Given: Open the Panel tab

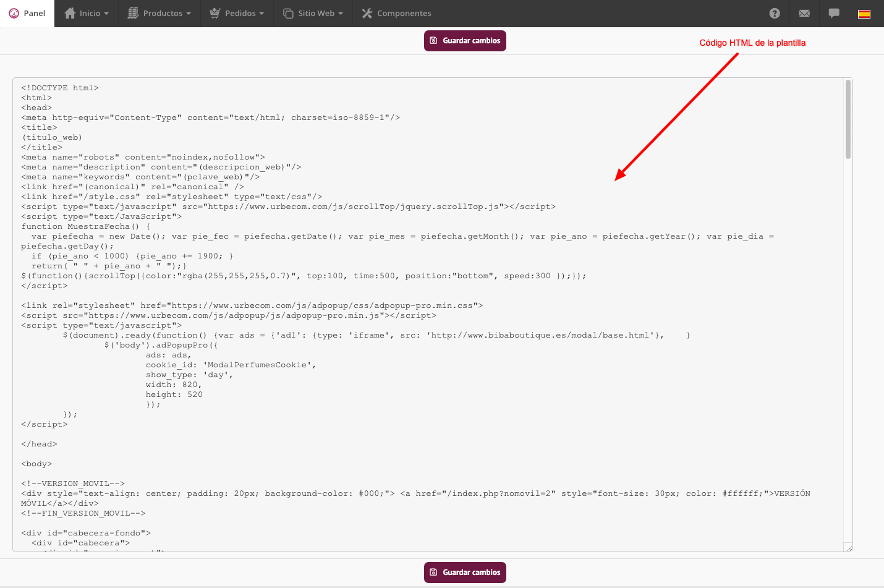Looking at the screenshot, I should point(27,14).
